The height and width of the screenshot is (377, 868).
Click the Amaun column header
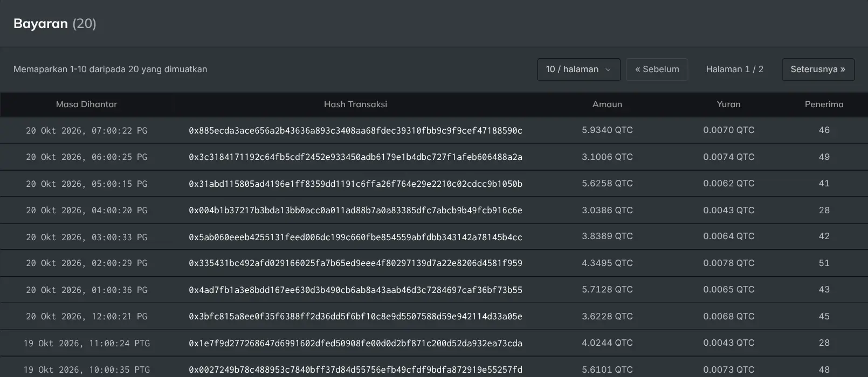(x=607, y=104)
